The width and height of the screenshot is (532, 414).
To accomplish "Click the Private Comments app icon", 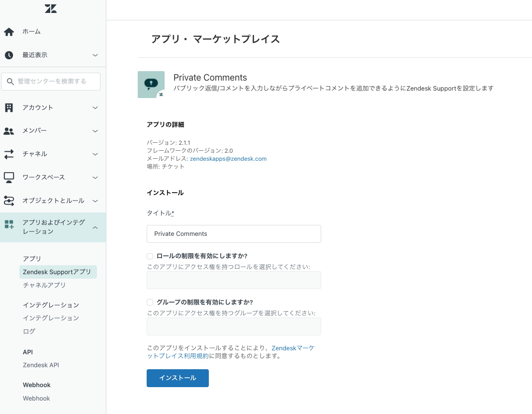I will [151, 85].
